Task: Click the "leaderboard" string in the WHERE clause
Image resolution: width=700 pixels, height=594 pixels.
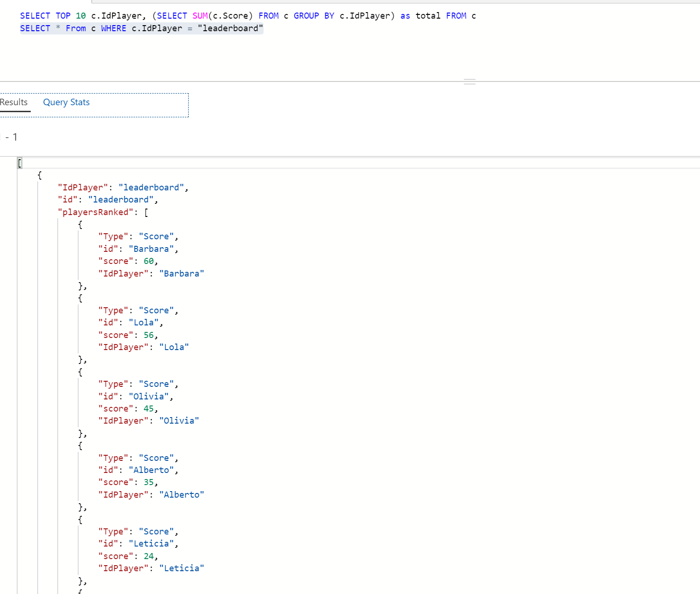Action: (230, 28)
